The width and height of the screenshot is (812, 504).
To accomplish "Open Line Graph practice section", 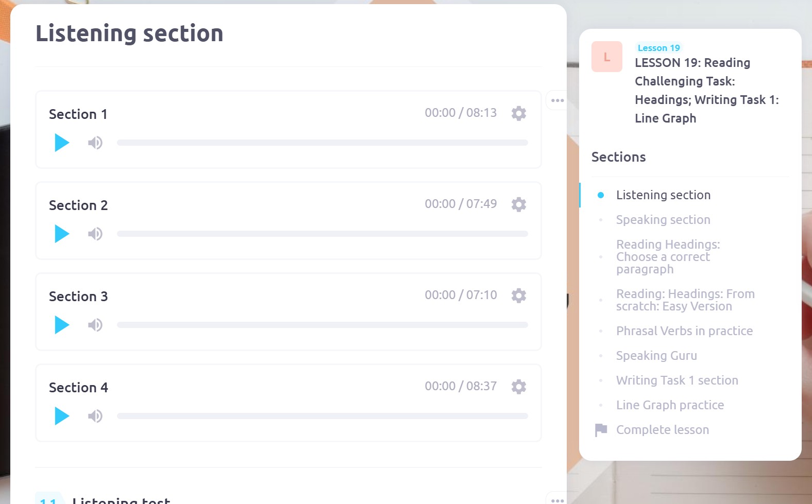I will 670,405.
